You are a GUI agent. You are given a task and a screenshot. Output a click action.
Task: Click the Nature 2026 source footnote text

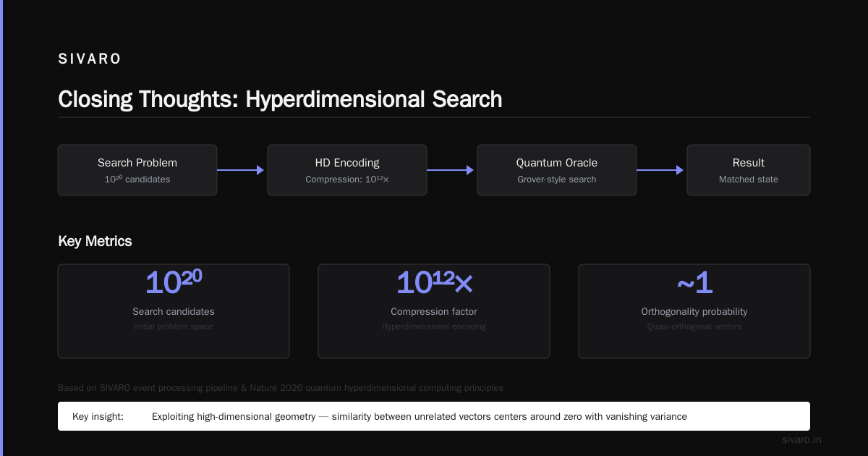point(281,388)
